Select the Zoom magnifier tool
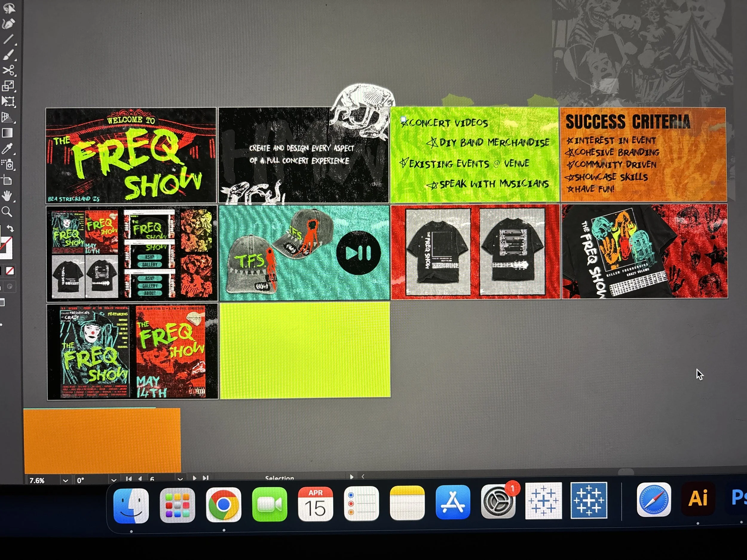The width and height of the screenshot is (747, 560). (x=7, y=212)
